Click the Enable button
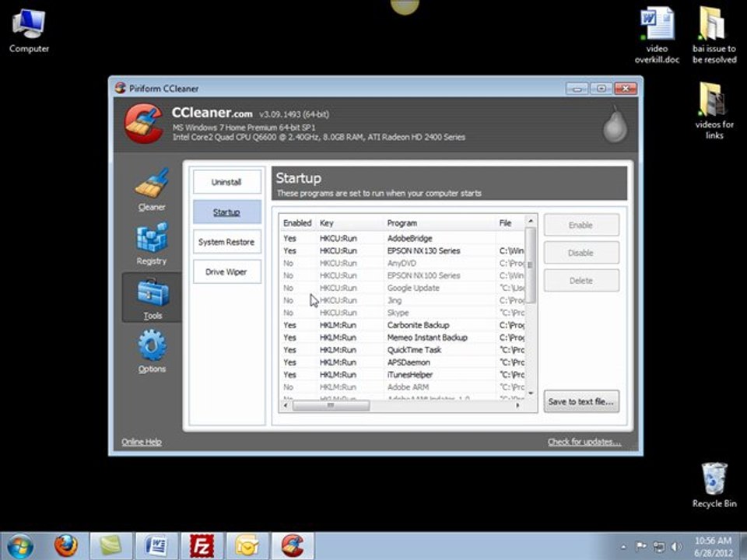This screenshot has width=747, height=560. click(x=581, y=225)
